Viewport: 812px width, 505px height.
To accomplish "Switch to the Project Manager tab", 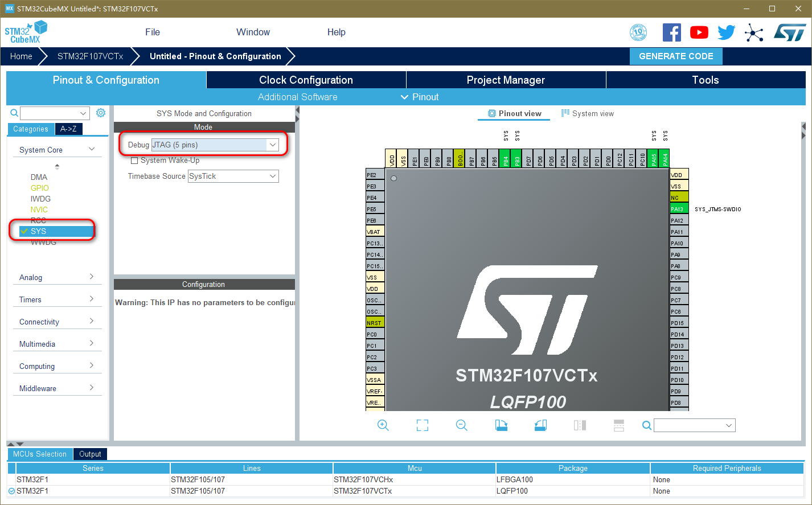I will (x=506, y=80).
